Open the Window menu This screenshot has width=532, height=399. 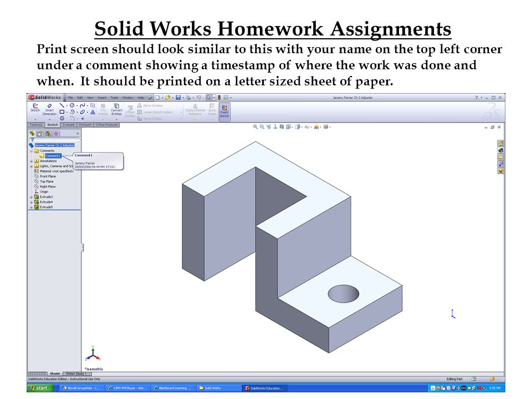(x=128, y=98)
